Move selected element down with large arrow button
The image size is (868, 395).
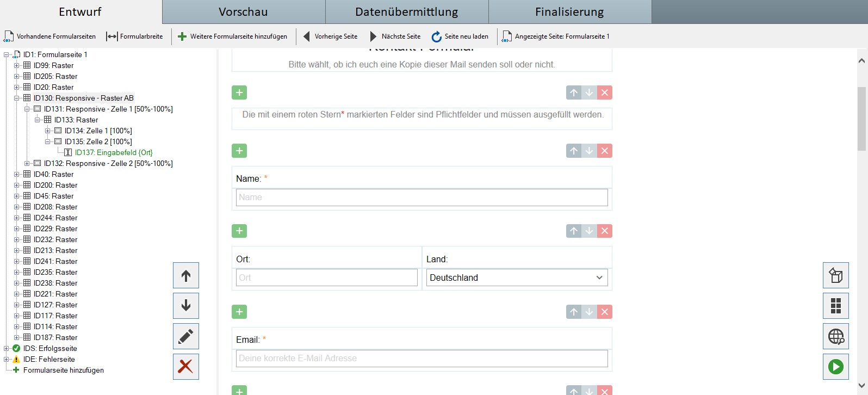[185, 306]
